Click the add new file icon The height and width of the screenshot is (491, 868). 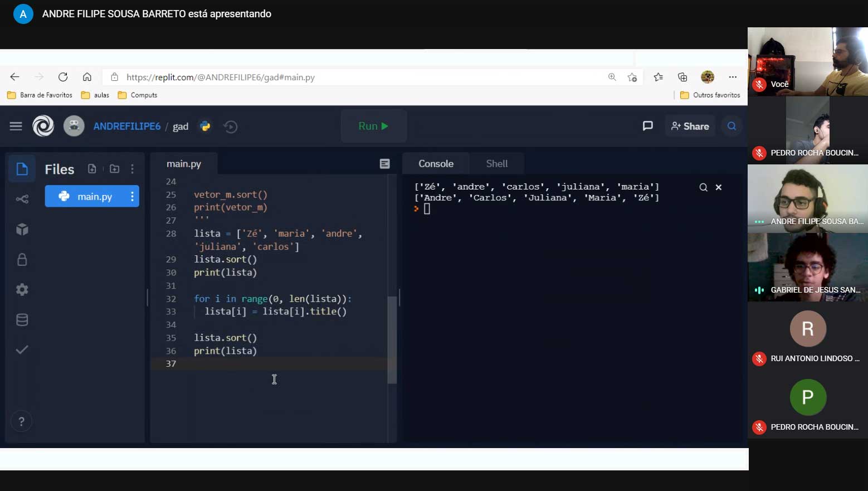pos(92,169)
